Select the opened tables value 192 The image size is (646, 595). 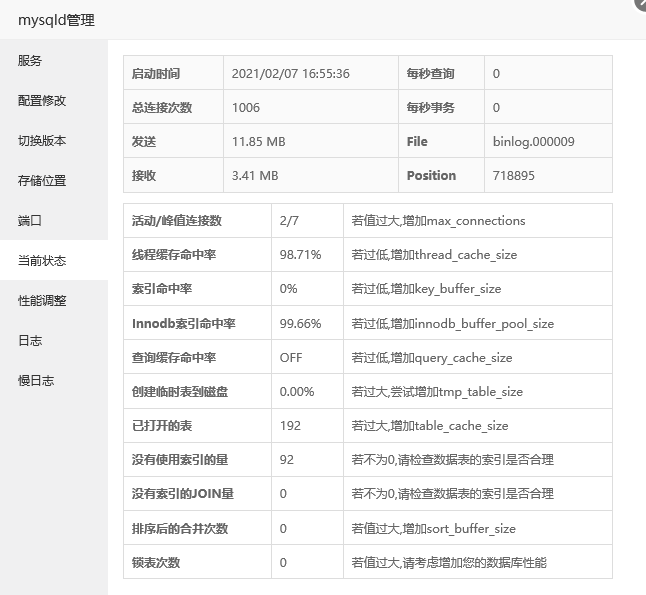pyautogui.click(x=290, y=426)
